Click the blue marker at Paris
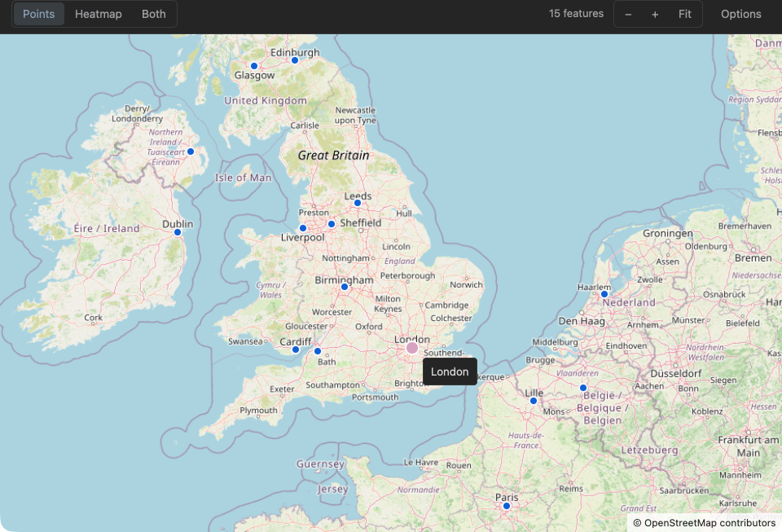This screenshot has height=532, width=782. point(507,506)
